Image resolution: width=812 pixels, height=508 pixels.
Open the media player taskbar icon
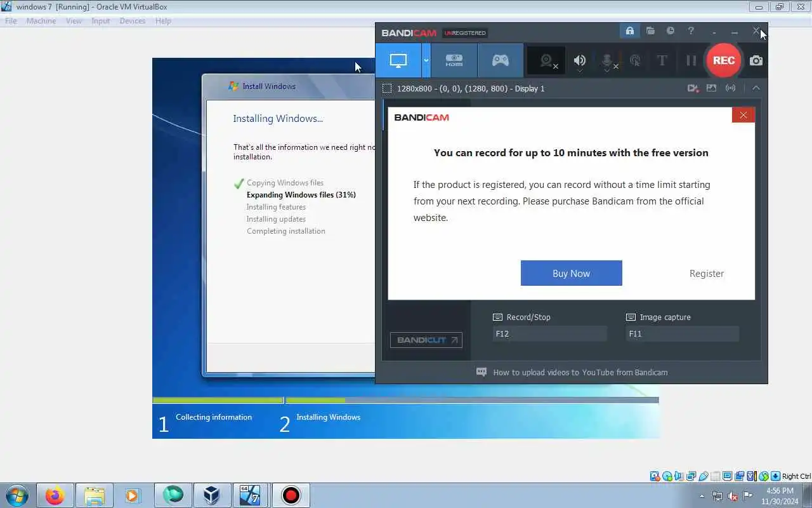click(x=133, y=495)
